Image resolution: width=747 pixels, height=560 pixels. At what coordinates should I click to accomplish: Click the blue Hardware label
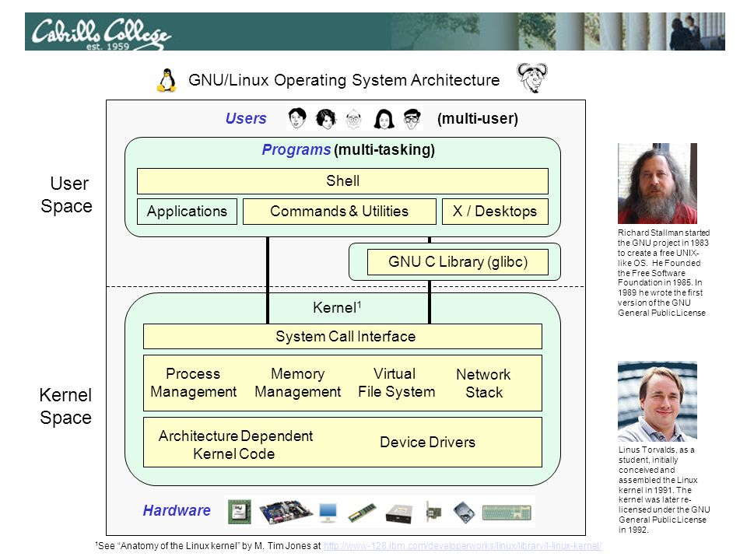(x=177, y=510)
